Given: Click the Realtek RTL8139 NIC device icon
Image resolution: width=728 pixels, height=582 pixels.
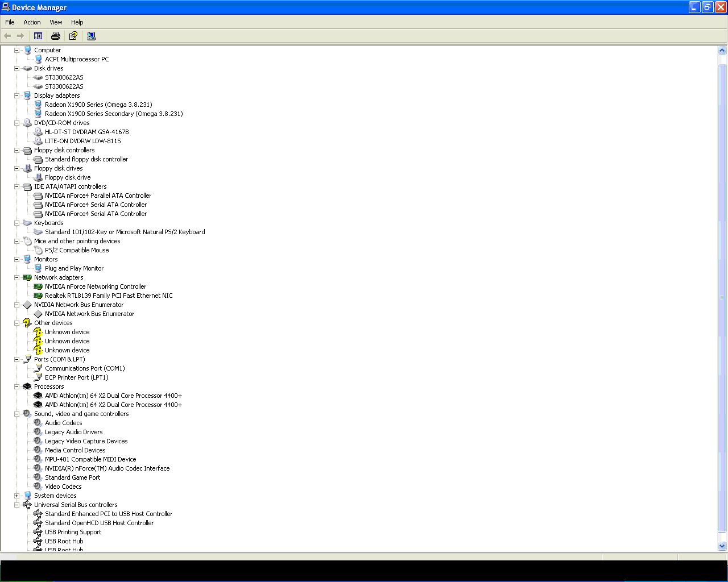Looking at the screenshot, I should (38, 296).
